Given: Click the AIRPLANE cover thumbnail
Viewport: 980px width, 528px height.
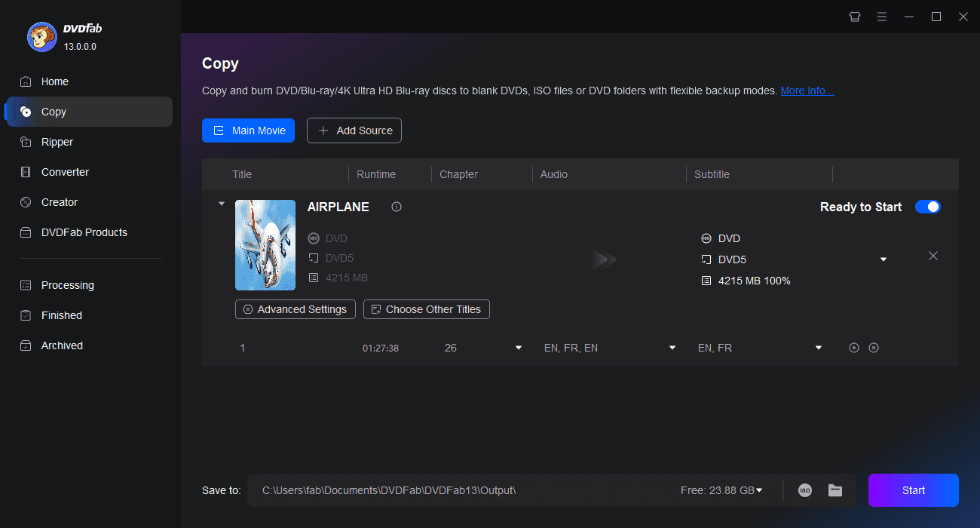Looking at the screenshot, I should (265, 245).
